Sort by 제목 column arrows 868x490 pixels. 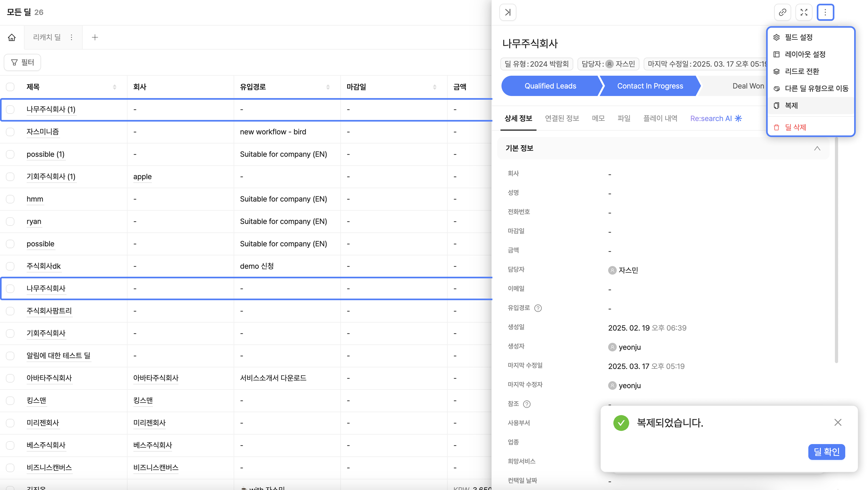pyautogui.click(x=115, y=87)
